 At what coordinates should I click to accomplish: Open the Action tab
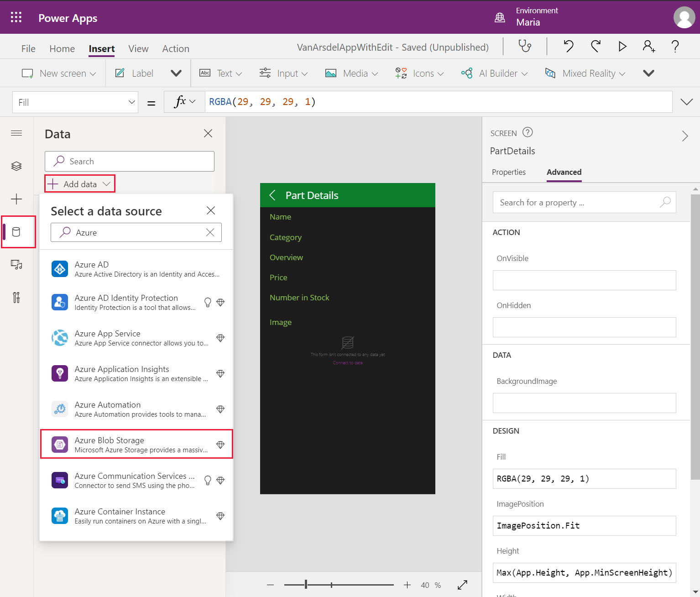tap(176, 48)
